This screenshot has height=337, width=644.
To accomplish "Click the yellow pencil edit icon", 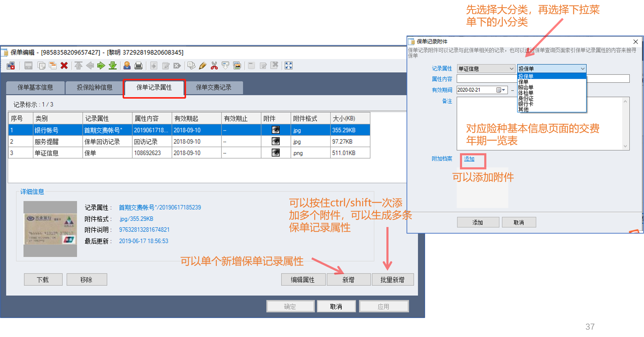I will coord(202,66).
